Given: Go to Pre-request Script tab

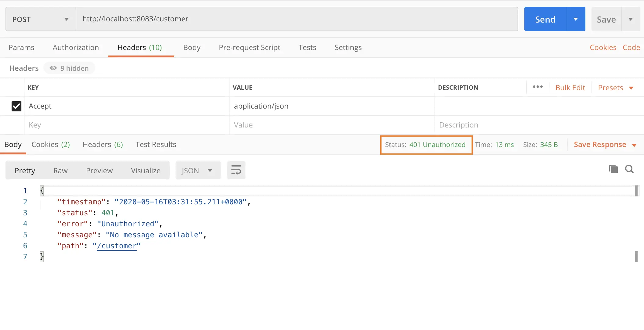Looking at the screenshot, I should tap(249, 48).
